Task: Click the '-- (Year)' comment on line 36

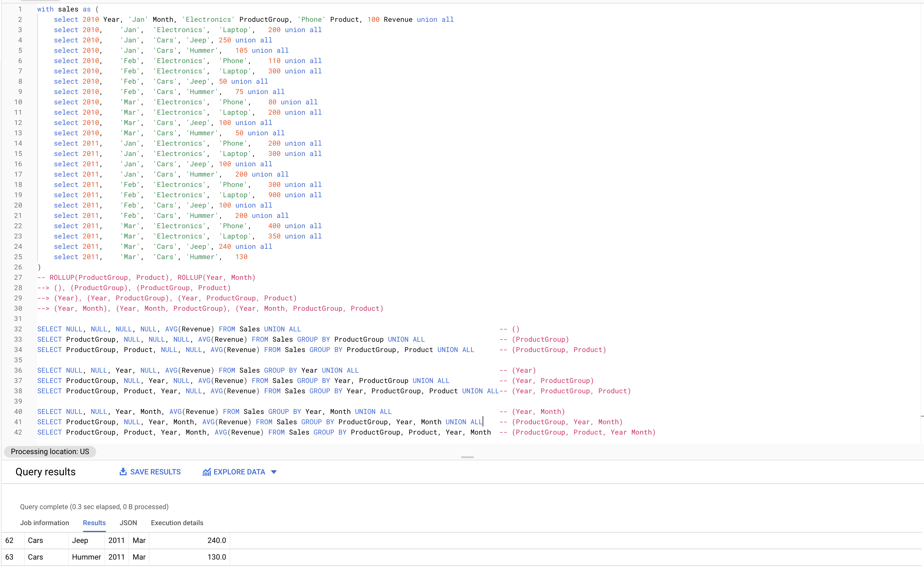Action: click(518, 370)
